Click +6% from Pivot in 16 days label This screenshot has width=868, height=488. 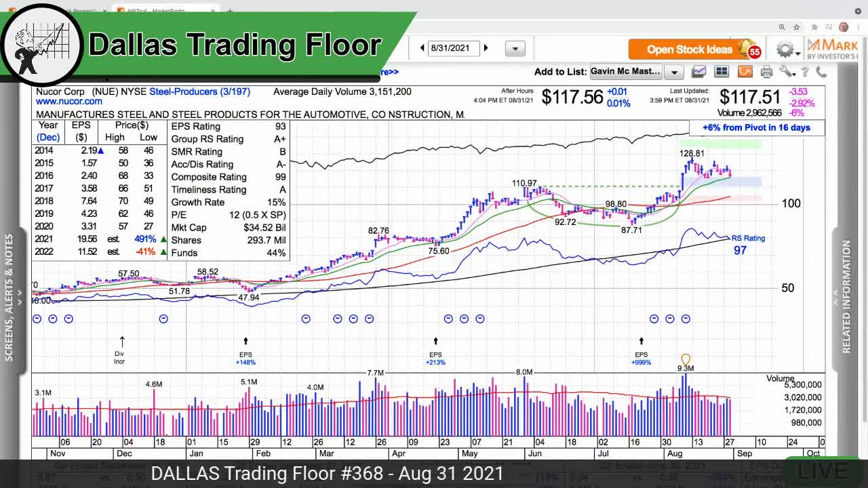(756, 127)
